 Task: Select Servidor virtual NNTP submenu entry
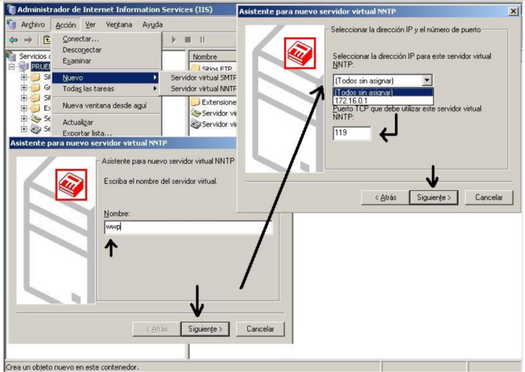pos(203,89)
